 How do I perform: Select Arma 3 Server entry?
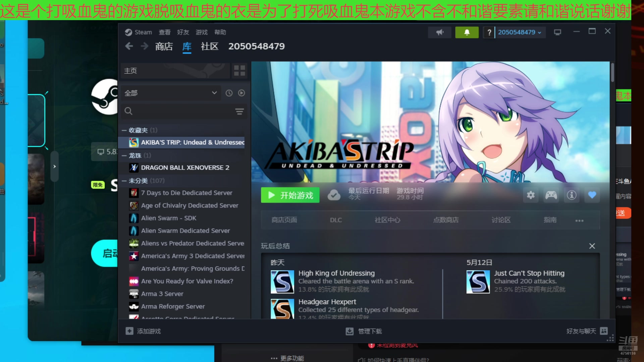point(181,294)
